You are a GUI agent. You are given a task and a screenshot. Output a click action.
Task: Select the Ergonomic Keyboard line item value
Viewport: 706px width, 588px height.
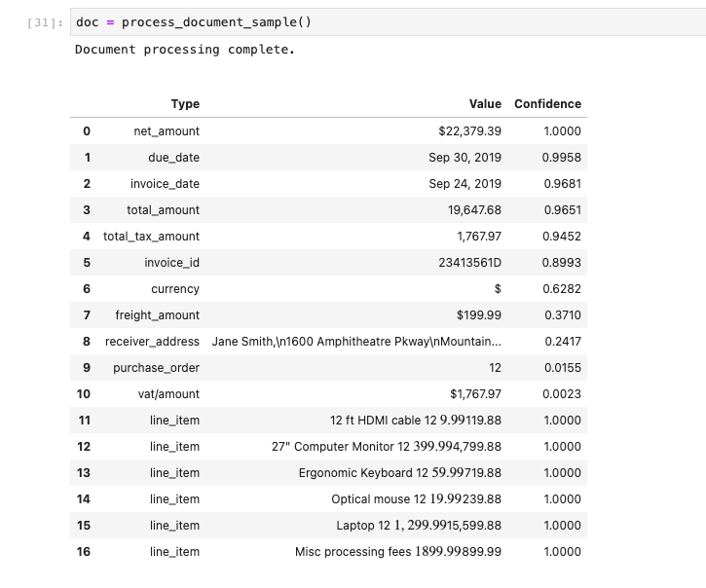click(x=399, y=473)
